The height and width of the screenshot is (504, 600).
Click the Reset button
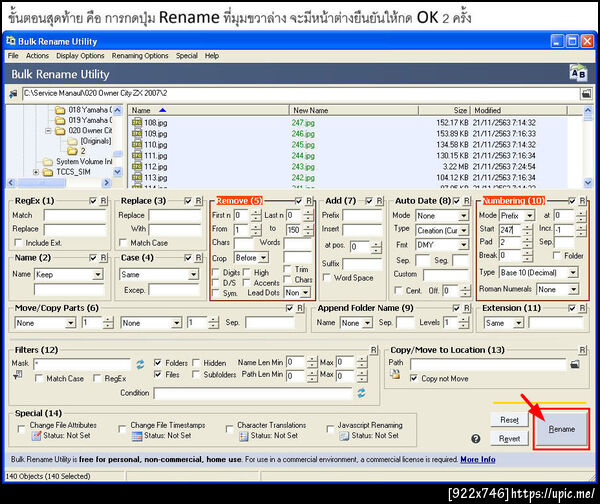click(x=509, y=420)
